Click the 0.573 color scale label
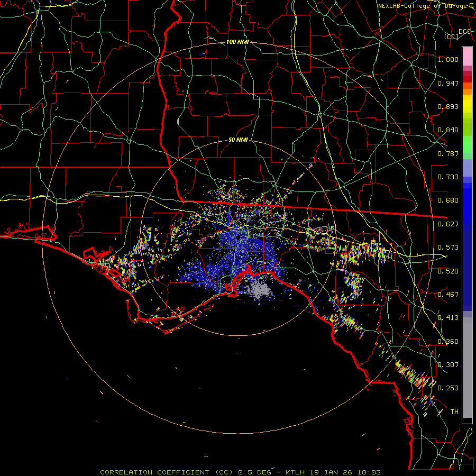The height and width of the screenshot is (476, 476). point(448,248)
